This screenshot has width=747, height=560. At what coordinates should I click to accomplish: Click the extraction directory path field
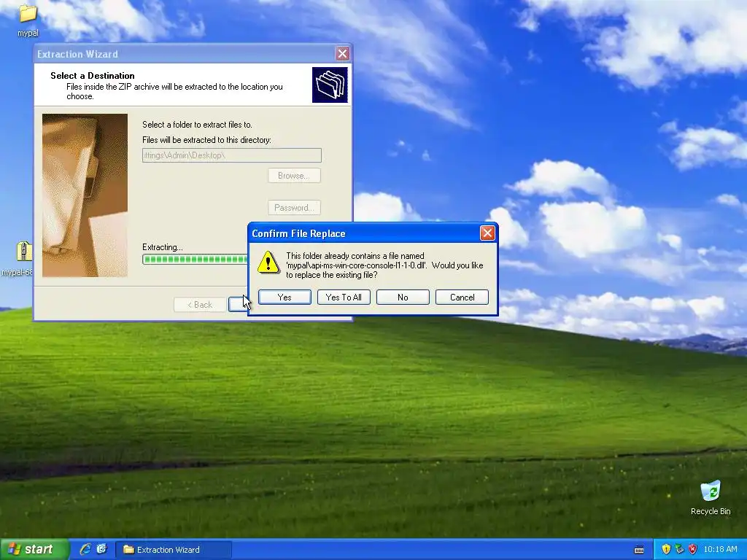[x=231, y=155]
